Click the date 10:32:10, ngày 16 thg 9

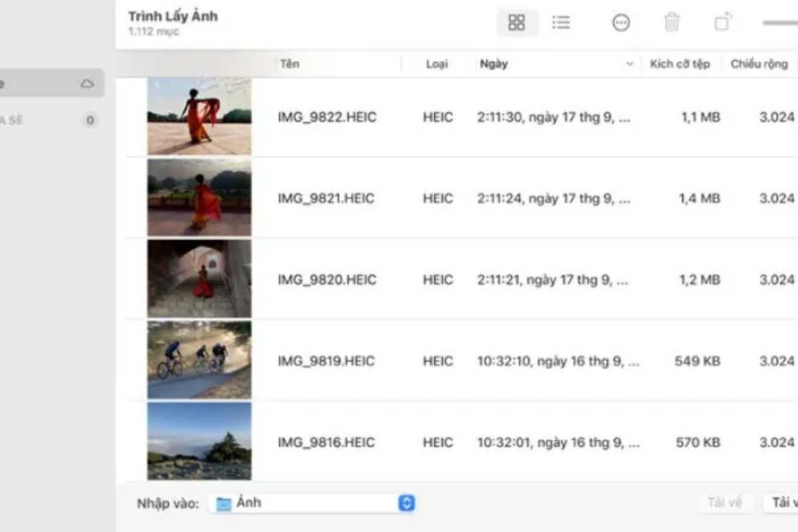(x=558, y=361)
